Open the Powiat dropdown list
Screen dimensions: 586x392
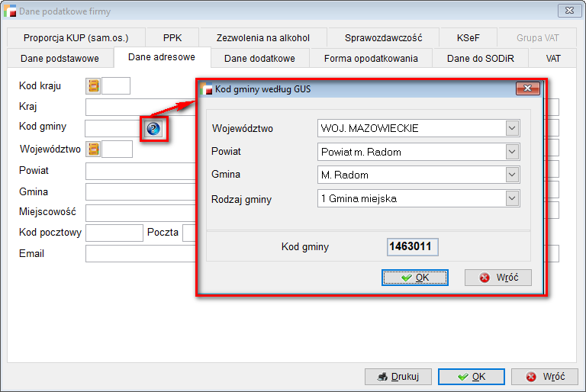[512, 152]
